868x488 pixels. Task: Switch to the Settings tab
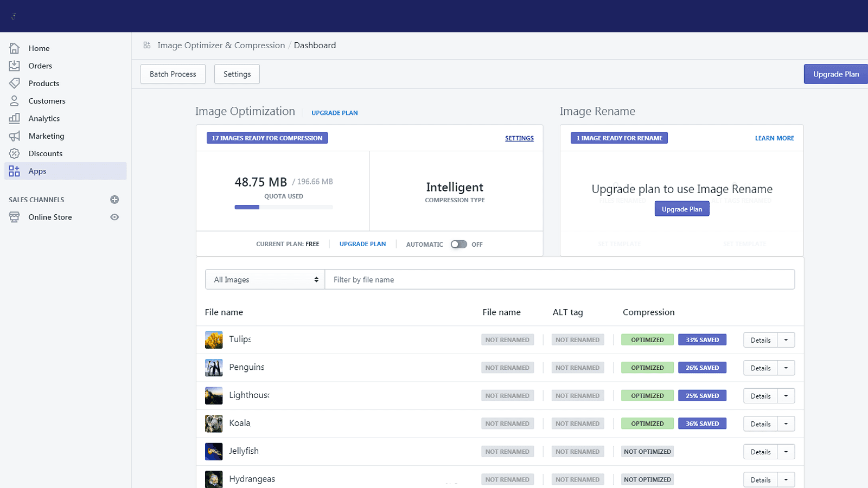click(x=237, y=74)
